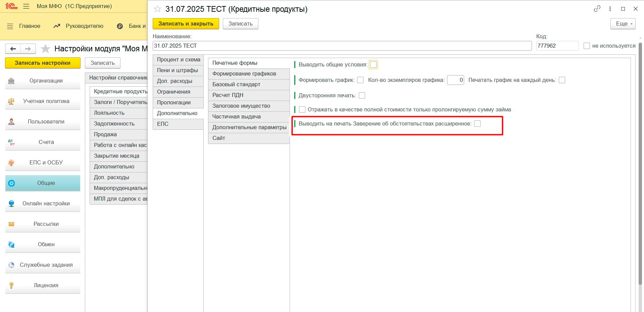Click 'Кол-во экземпляров графика' number field
The width and height of the screenshot is (644, 312).
(x=455, y=80)
